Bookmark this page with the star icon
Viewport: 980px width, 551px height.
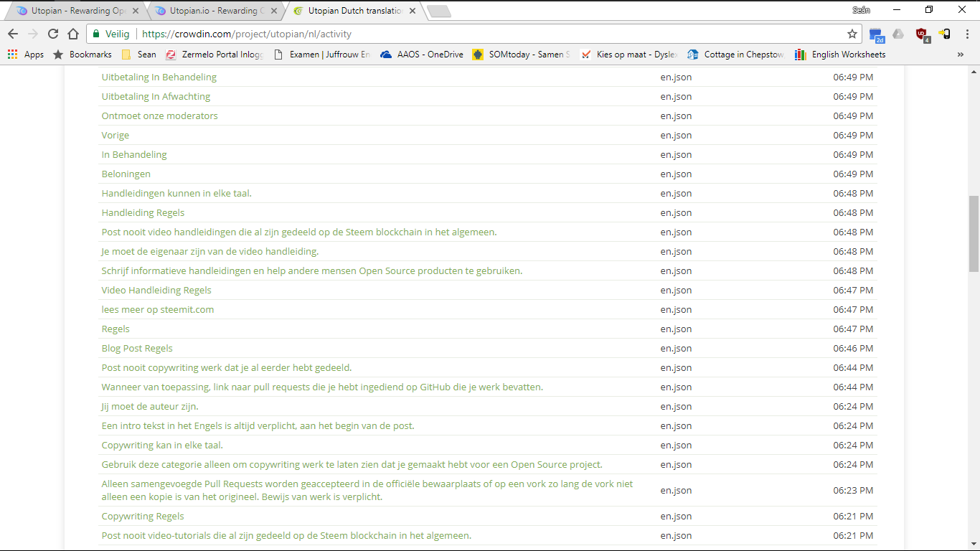[x=852, y=34]
